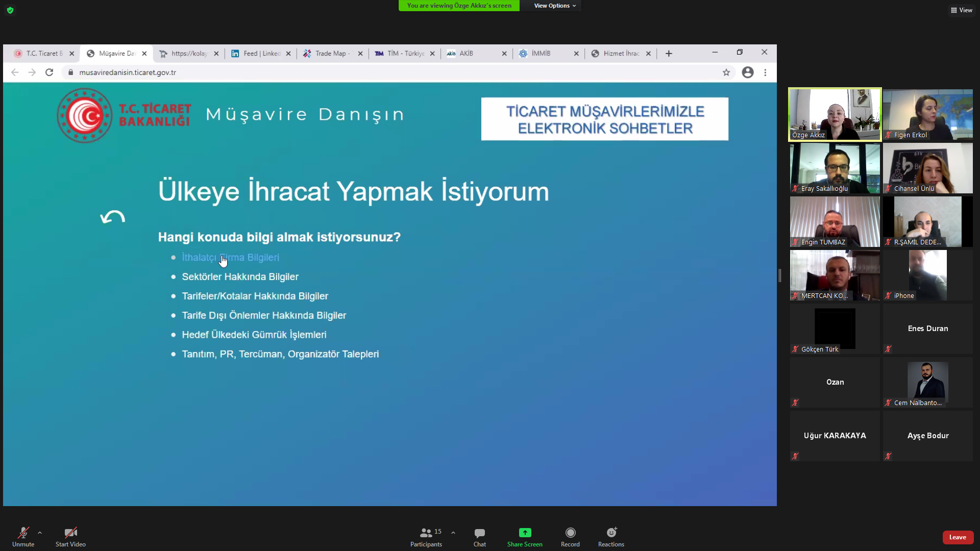Start recording with the Record icon
980x551 pixels.
click(x=570, y=533)
